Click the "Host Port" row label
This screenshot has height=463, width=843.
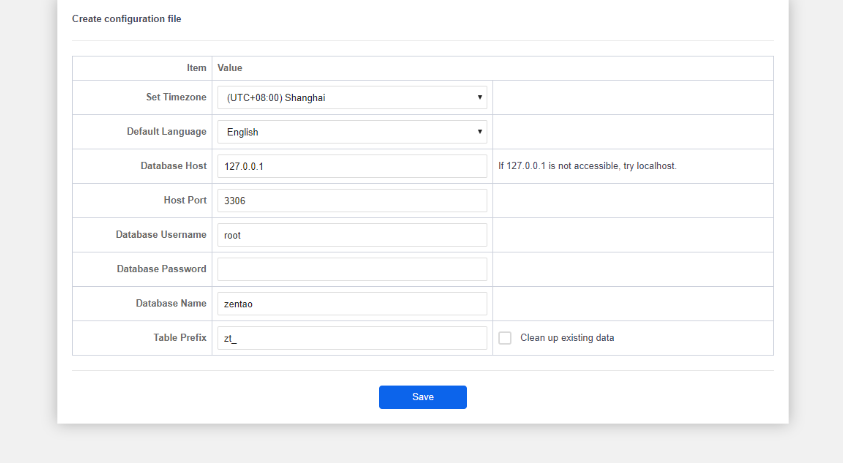[x=185, y=200]
